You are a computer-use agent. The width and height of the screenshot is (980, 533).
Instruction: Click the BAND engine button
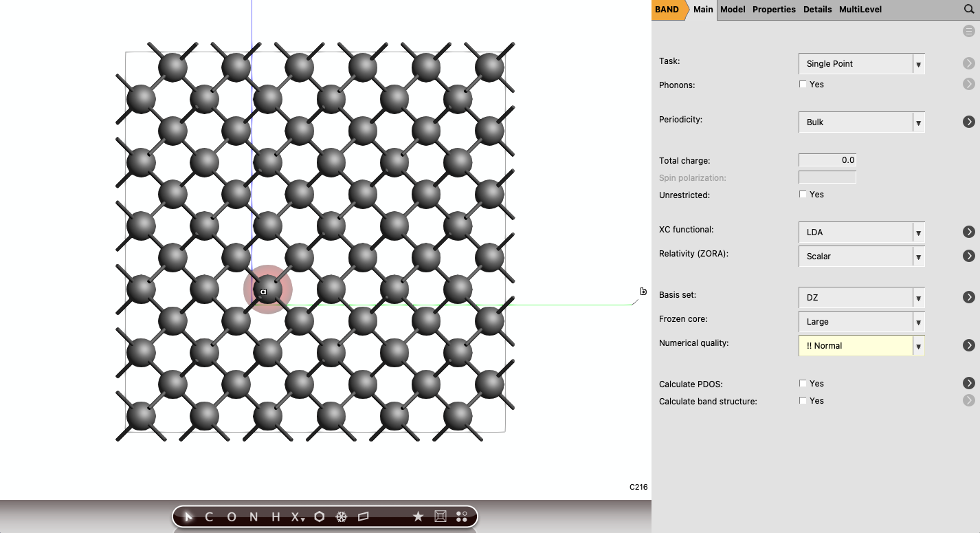point(667,10)
